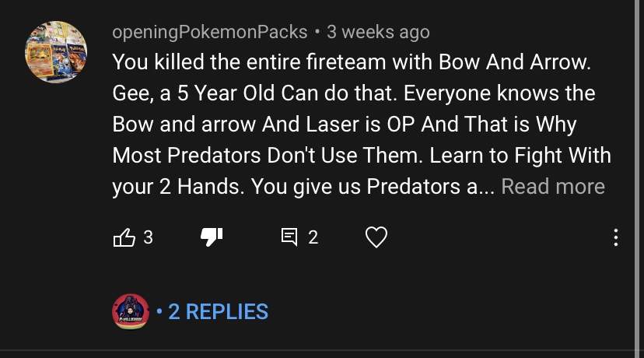Click the "3 weeks ago" timestamp

(378, 33)
